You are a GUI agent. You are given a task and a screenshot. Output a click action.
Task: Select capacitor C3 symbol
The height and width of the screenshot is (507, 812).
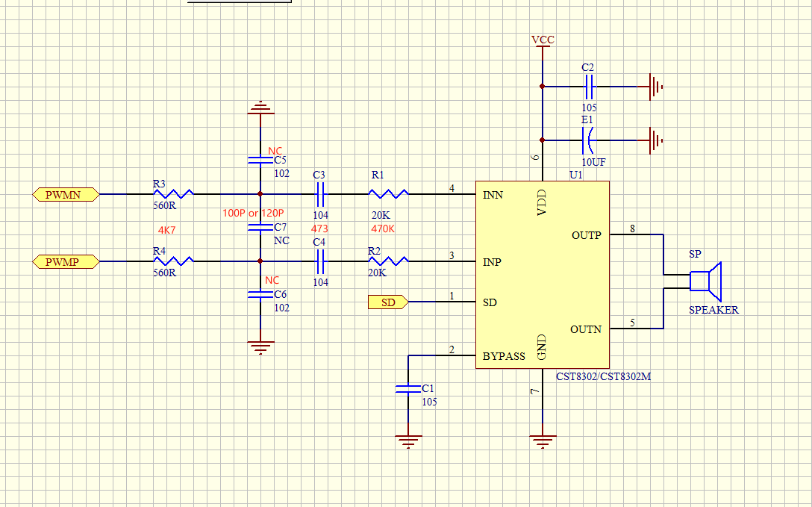pos(320,194)
